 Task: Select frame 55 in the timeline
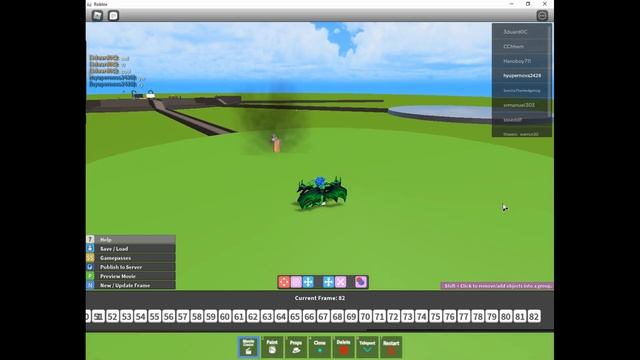154,316
